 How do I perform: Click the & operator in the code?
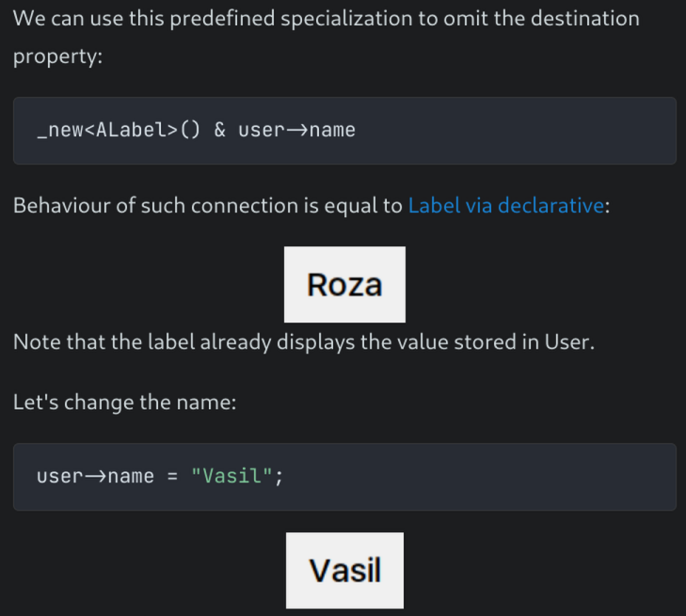pos(219,131)
